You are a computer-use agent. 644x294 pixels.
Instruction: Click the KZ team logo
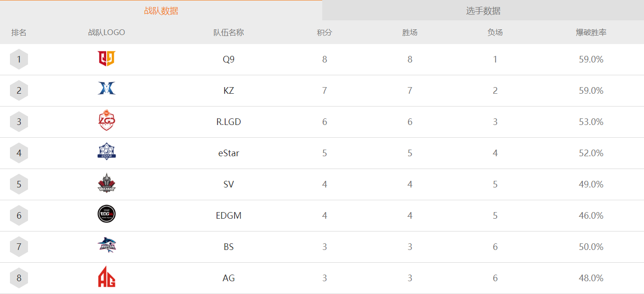(x=107, y=89)
